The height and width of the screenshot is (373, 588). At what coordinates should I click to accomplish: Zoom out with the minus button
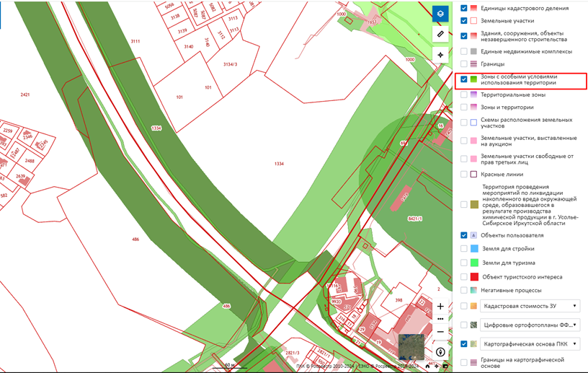[440, 332]
